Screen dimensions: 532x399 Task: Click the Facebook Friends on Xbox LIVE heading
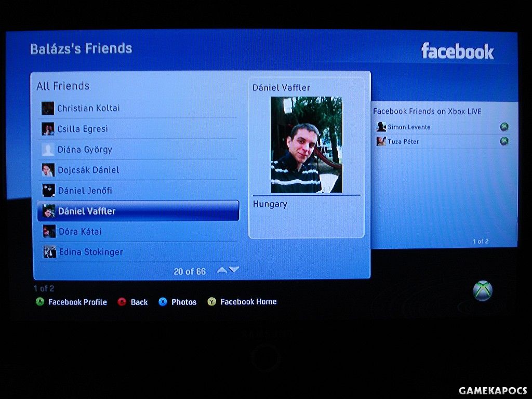pos(427,111)
